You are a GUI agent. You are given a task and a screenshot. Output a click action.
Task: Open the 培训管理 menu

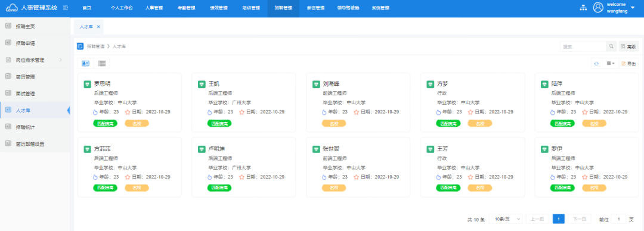[x=251, y=8]
